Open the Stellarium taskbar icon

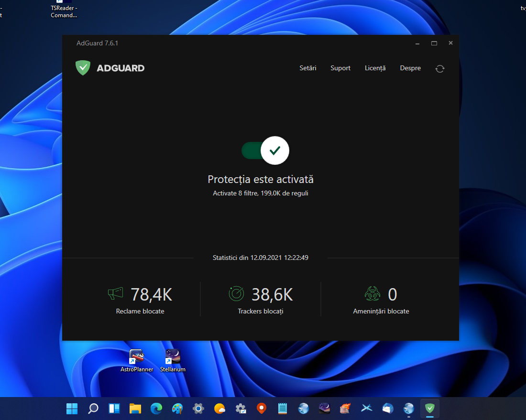[324, 408]
